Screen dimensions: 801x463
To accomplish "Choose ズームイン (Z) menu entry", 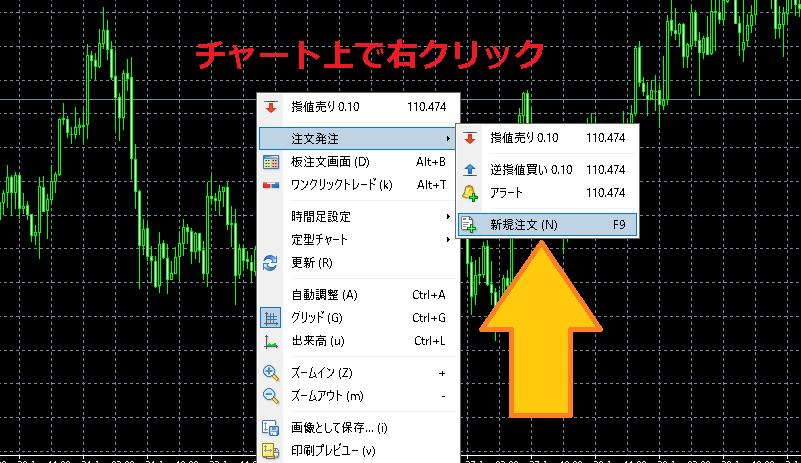I will tap(358, 373).
